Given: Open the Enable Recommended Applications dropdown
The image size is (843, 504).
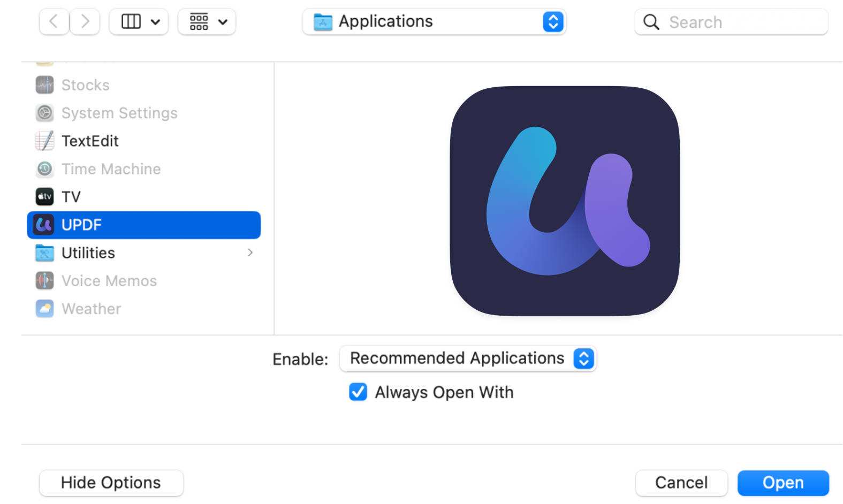Looking at the screenshot, I should [468, 358].
